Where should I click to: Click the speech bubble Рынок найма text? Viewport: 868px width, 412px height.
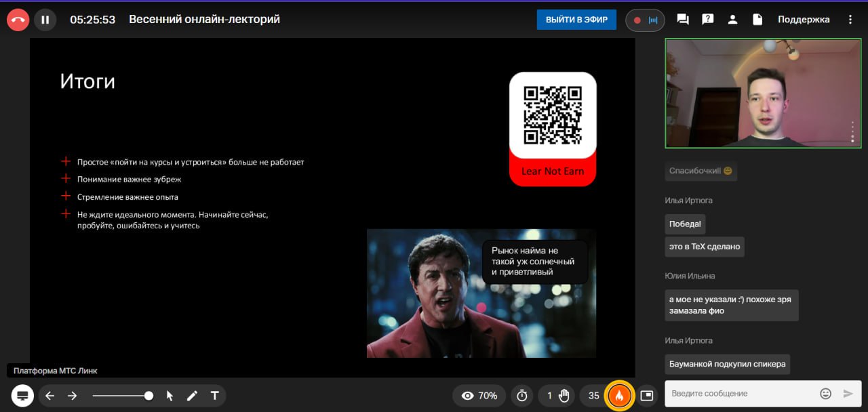tap(533, 261)
